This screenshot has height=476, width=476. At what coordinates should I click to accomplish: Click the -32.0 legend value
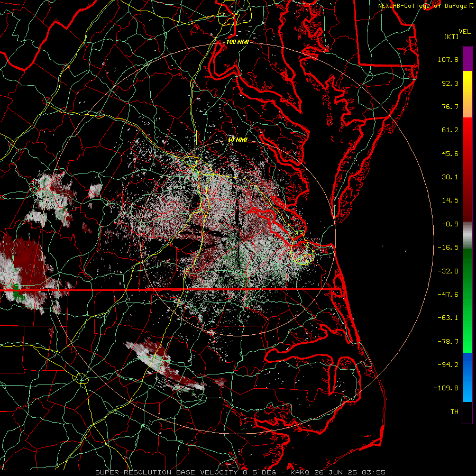[x=448, y=271]
